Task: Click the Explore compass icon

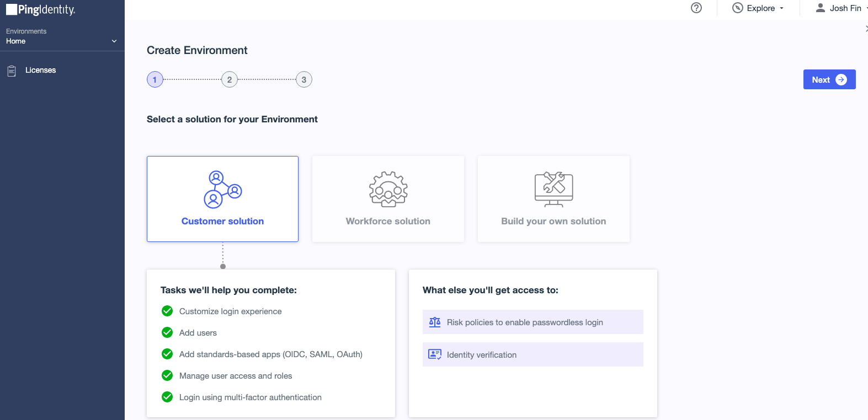Action: (x=737, y=8)
